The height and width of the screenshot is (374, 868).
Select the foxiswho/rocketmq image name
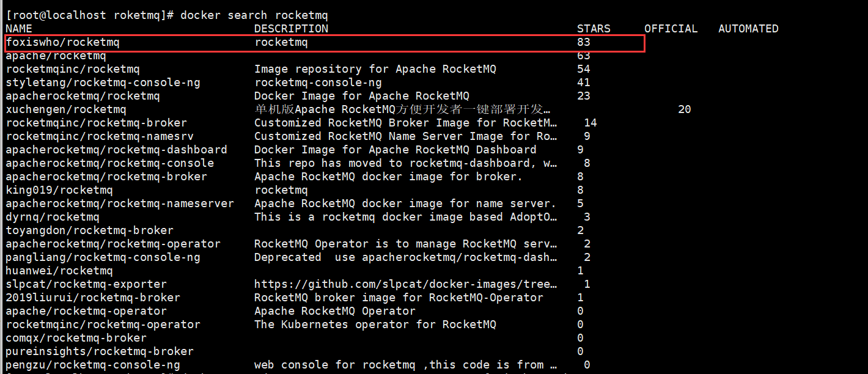click(62, 42)
